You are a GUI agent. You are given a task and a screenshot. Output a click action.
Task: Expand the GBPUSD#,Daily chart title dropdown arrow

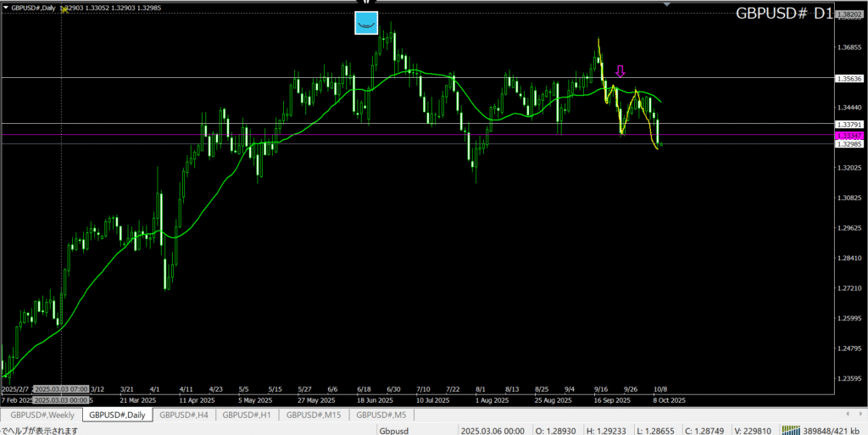click(x=6, y=7)
